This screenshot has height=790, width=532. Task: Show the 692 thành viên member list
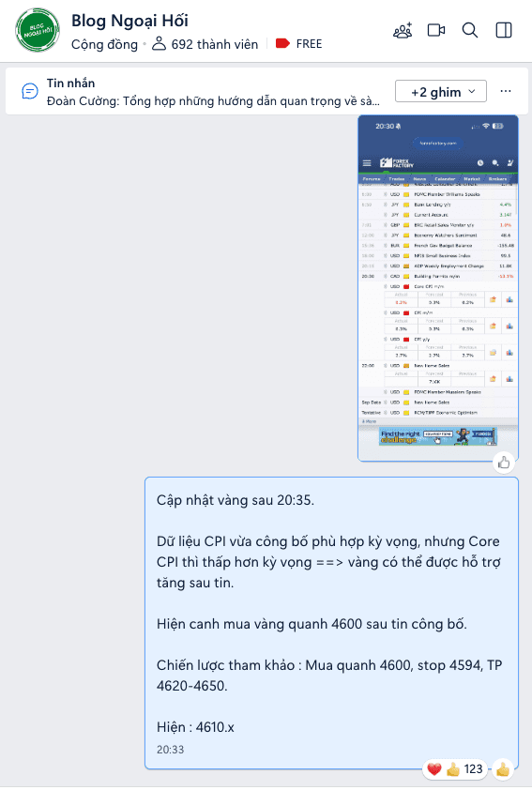tap(205, 44)
